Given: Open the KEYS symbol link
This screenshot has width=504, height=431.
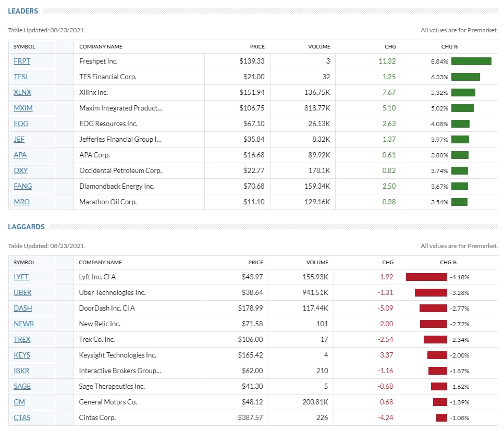Looking at the screenshot, I should click(22, 355).
